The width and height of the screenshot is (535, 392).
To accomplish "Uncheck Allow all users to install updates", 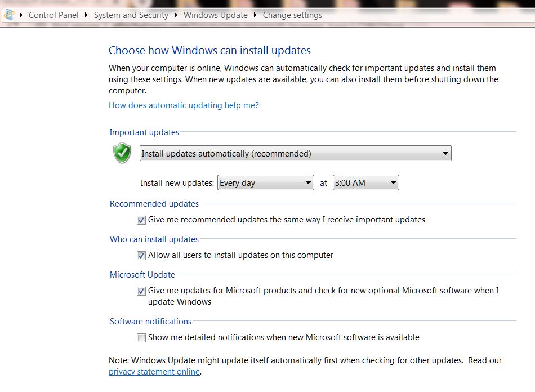I will tap(141, 256).
